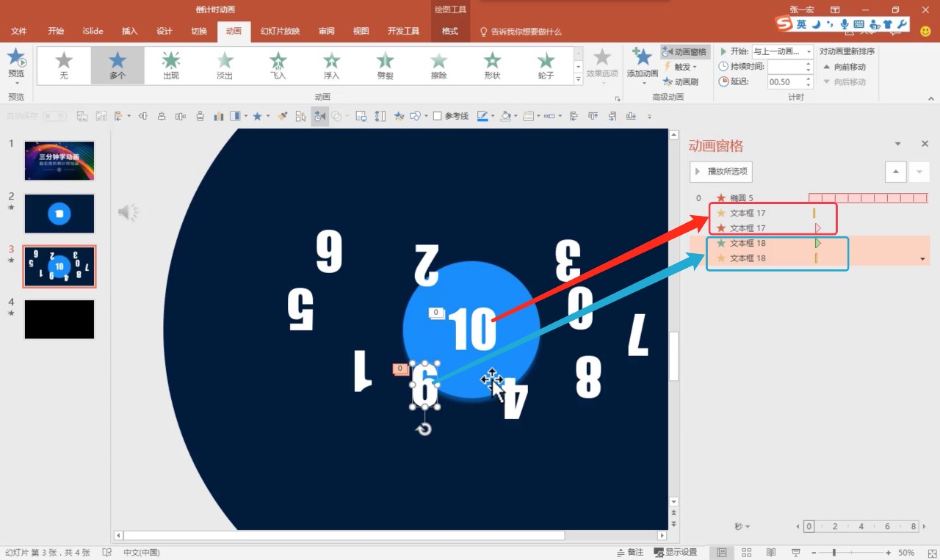The height and width of the screenshot is (560, 940).
Task: Open the 动画刷 animation painter
Action: (680, 81)
